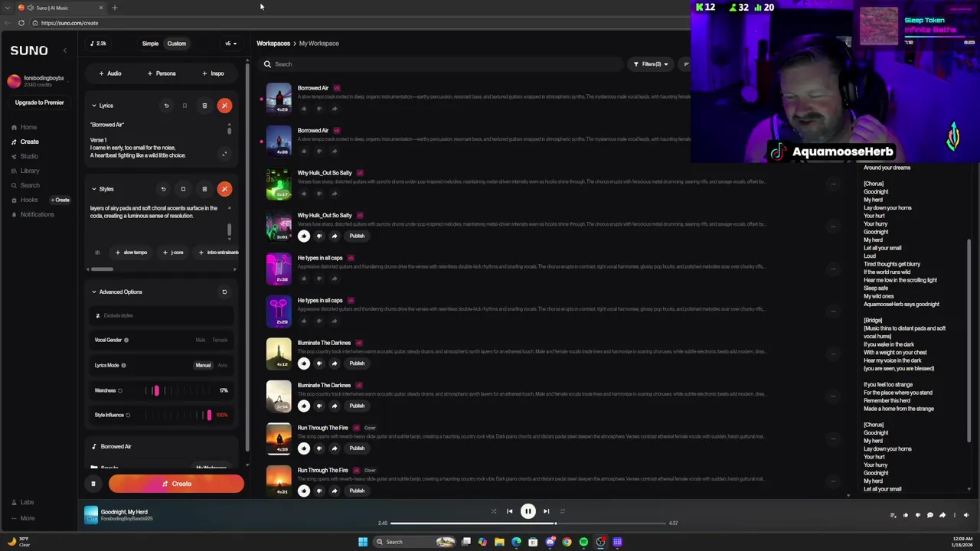
Task: Pause the currently playing song
Action: pos(528,511)
